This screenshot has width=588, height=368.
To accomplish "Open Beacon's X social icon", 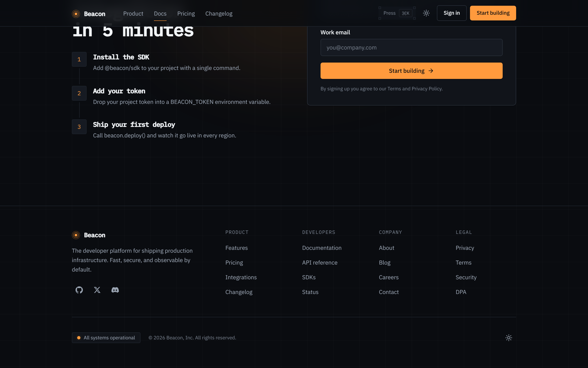I will pyautogui.click(x=97, y=290).
